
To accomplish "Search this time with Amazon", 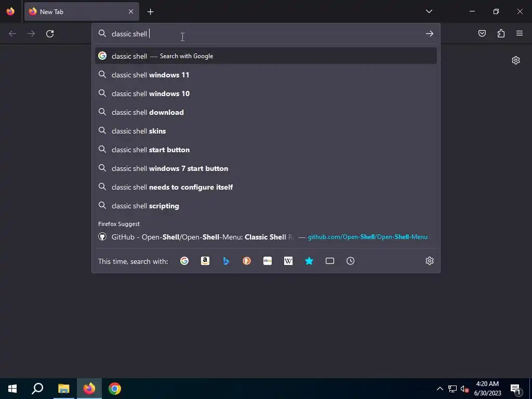I will point(205,261).
